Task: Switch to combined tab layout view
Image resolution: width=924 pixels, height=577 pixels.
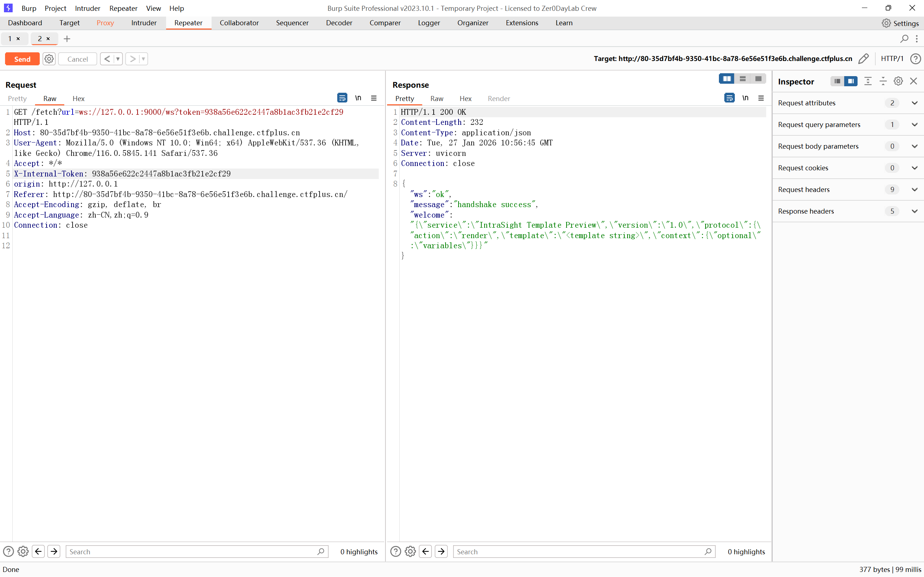Action: (758, 79)
